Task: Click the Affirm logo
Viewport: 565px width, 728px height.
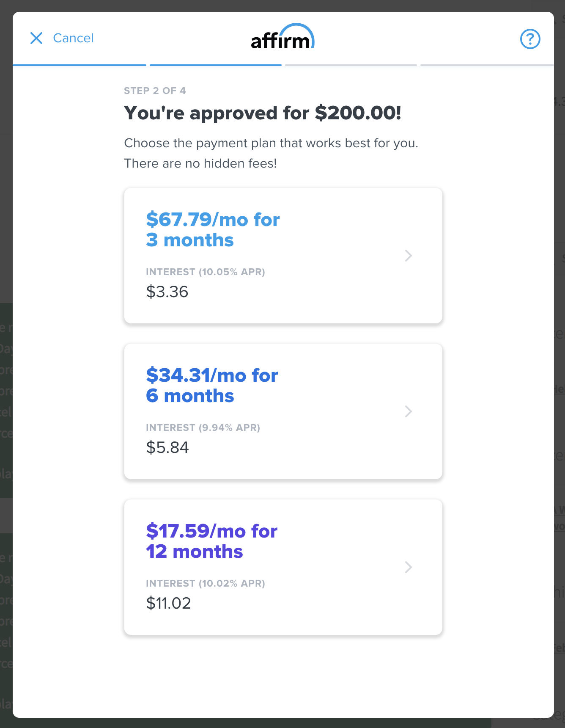Action: [282, 39]
